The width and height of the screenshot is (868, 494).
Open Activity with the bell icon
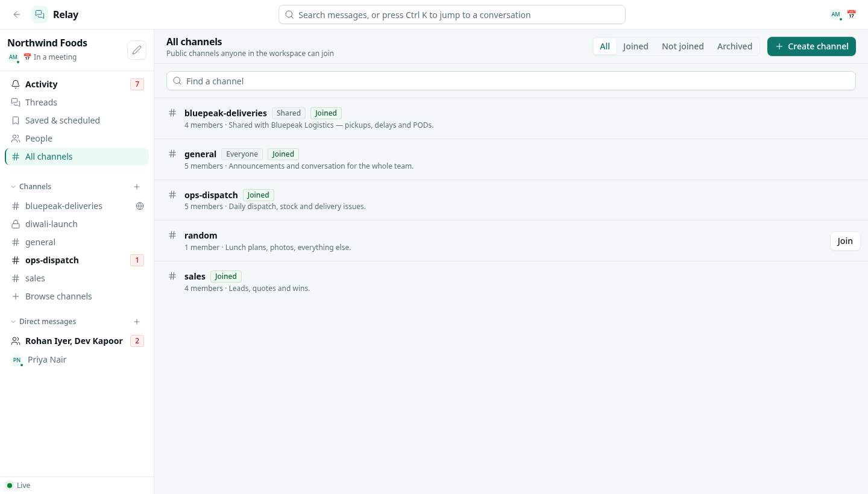(x=77, y=84)
